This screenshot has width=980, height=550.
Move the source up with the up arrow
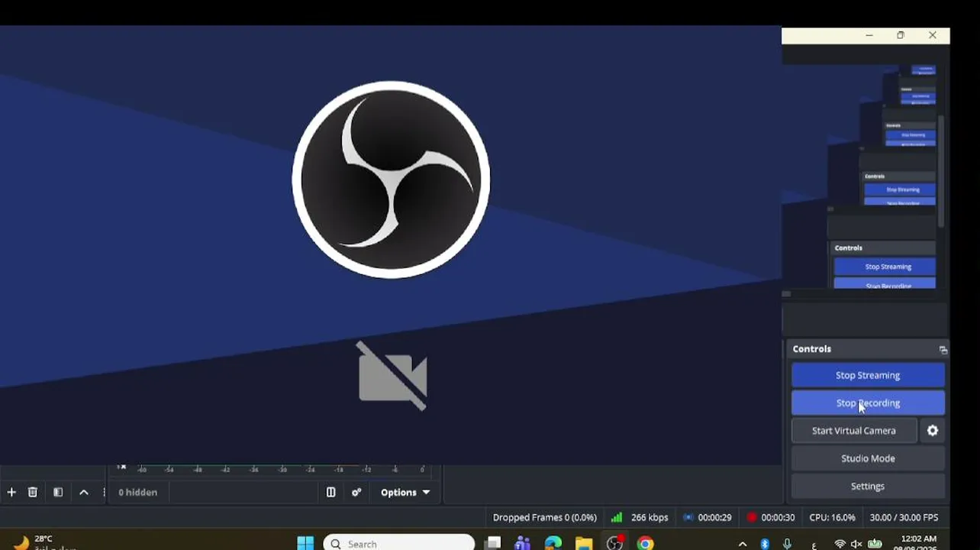click(84, 493)
